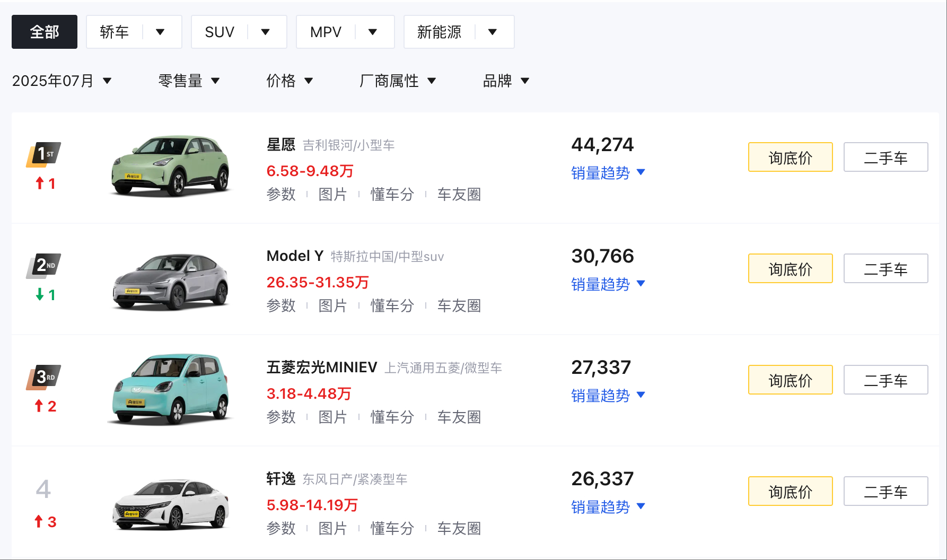Click 二手车 button for 五菱宏光MINIEV

pos(886,380)
